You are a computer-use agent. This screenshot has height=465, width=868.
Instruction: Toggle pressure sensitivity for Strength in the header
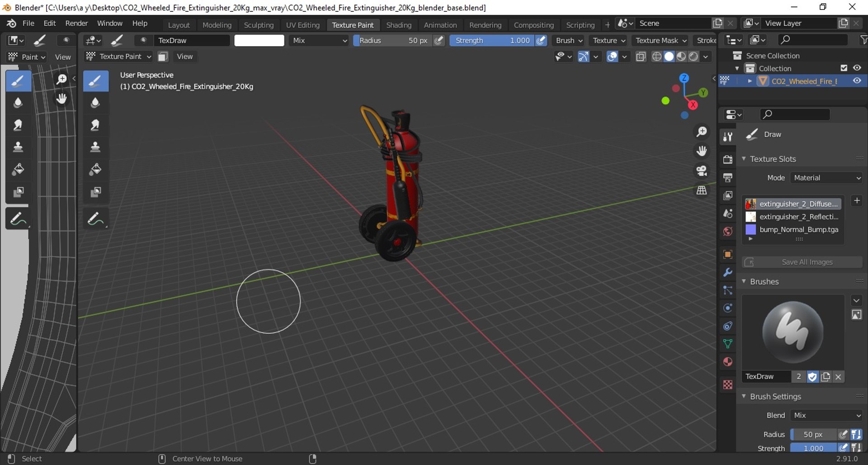tap(541, 40)
